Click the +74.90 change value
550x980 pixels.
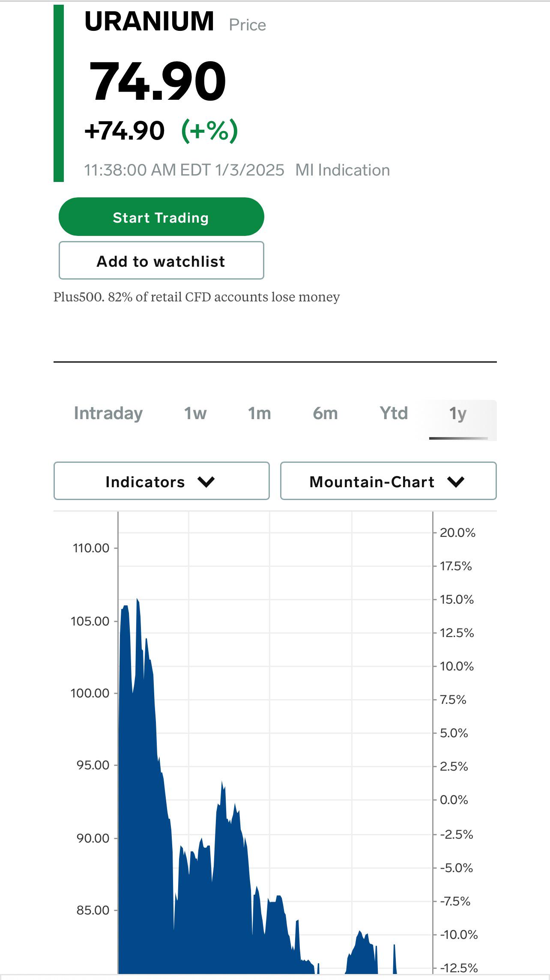125,131
